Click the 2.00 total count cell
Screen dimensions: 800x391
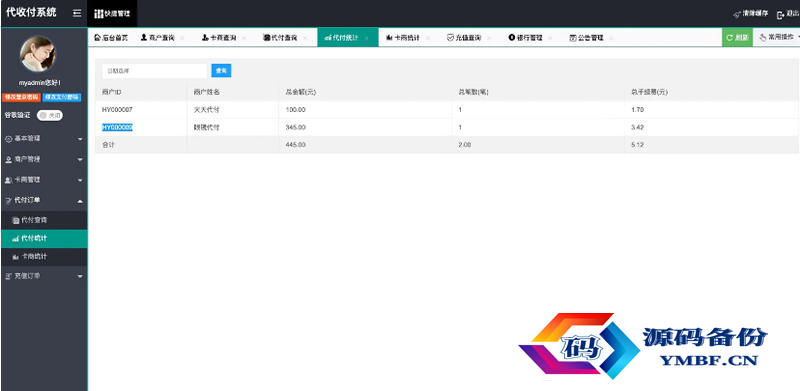click(x=464, y=145)
